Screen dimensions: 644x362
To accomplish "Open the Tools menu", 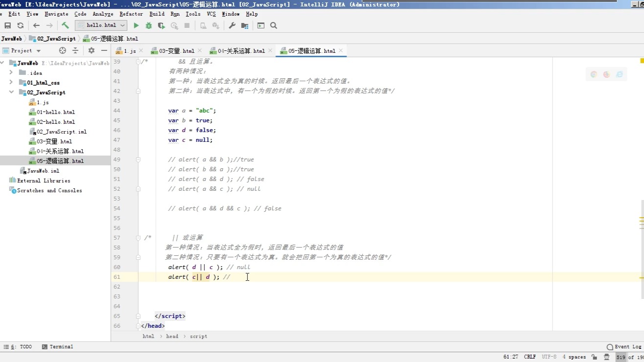I will tap(193, 14).
